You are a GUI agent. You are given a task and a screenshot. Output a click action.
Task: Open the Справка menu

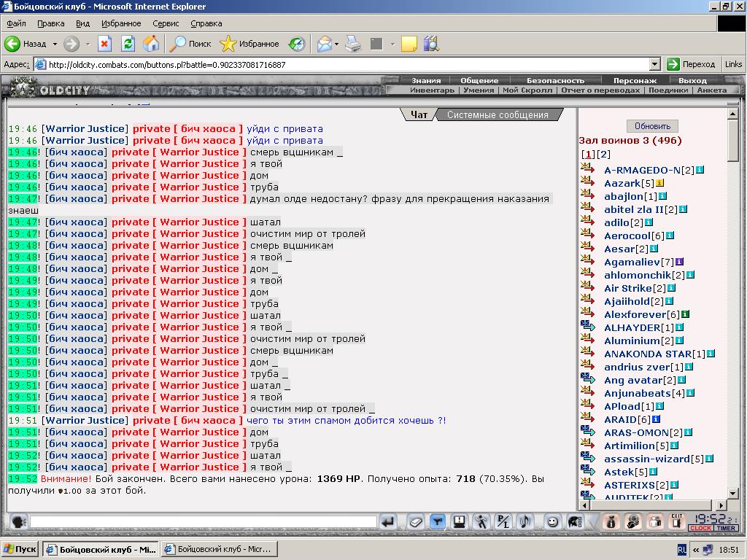(x=206, y=23)
